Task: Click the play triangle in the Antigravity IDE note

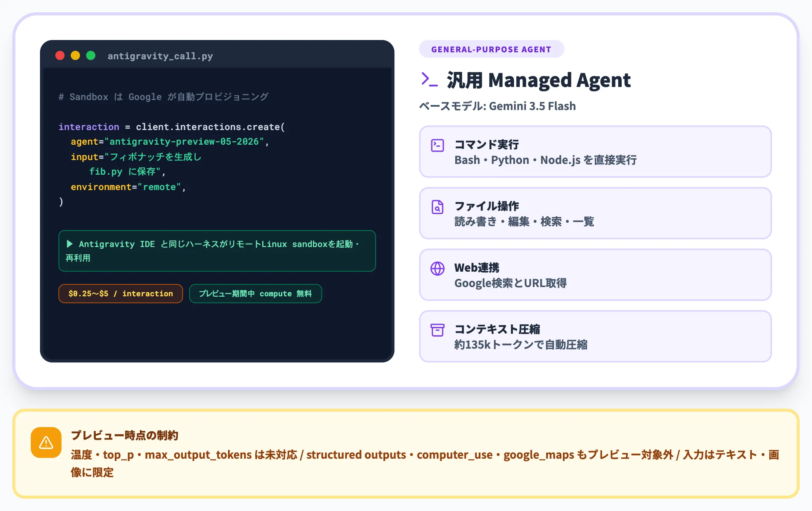Action: (70, 244)
